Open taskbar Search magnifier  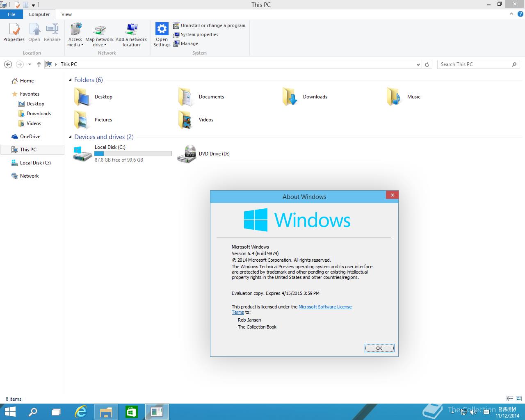click(33, 412)
